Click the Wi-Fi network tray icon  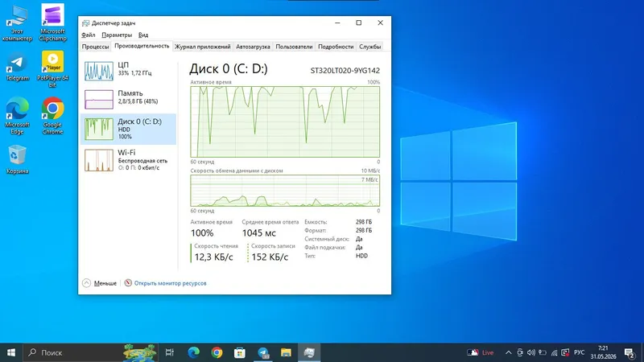[x=554, y=352]
